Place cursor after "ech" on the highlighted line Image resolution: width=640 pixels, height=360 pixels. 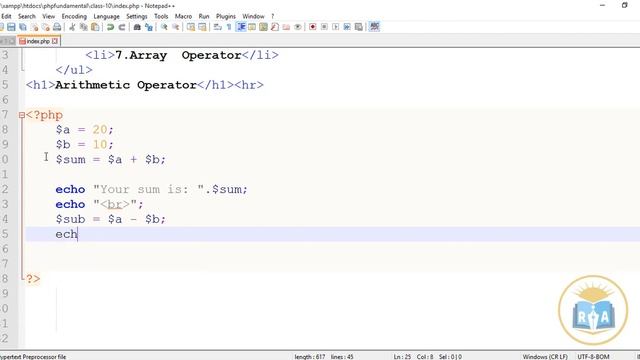tap(78, 234)
